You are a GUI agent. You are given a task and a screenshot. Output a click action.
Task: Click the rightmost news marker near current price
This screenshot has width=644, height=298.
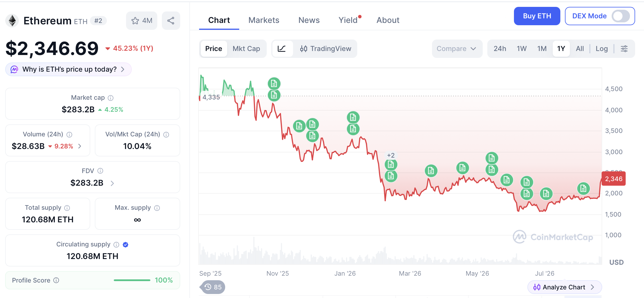coord(583,189)
